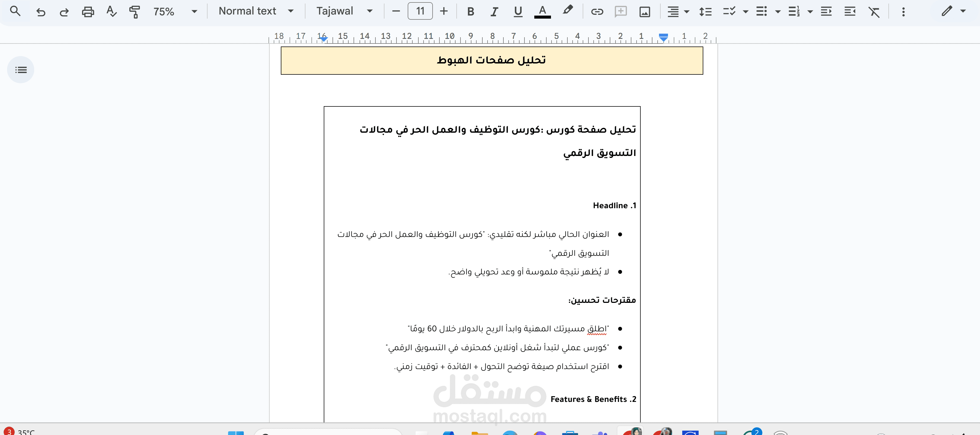This screenshot has width=980, height=435.
Task: Insert an image from the toolbar
Action: (x=644, y=12)
